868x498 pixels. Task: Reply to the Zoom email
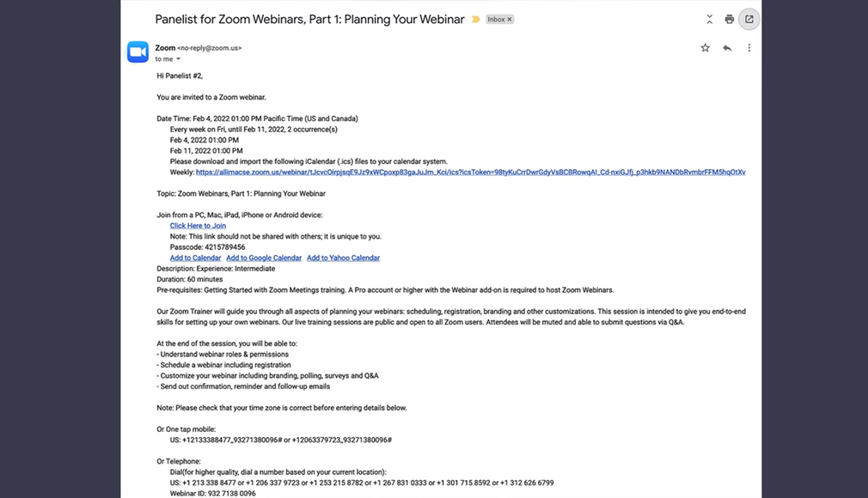click(x=726, y=48)
